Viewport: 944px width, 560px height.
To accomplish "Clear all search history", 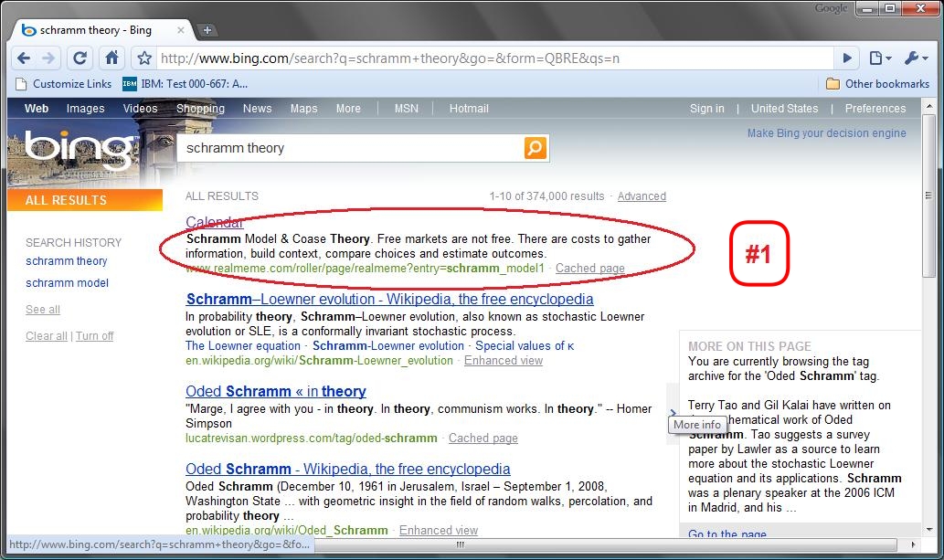I will tap(47, 336).
